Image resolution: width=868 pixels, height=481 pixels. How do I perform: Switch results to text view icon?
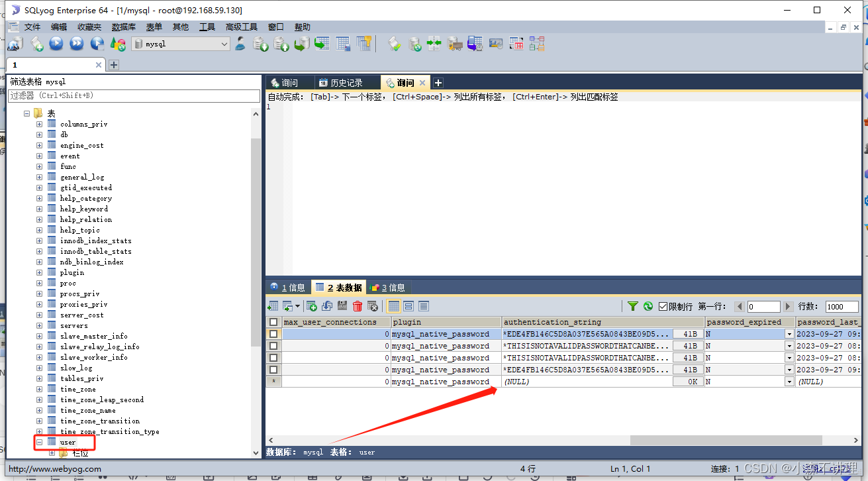[424, 306]
